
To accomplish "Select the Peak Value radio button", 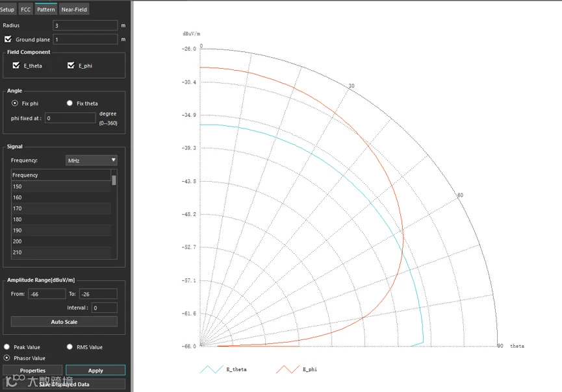I will click(x=6, y=347).
